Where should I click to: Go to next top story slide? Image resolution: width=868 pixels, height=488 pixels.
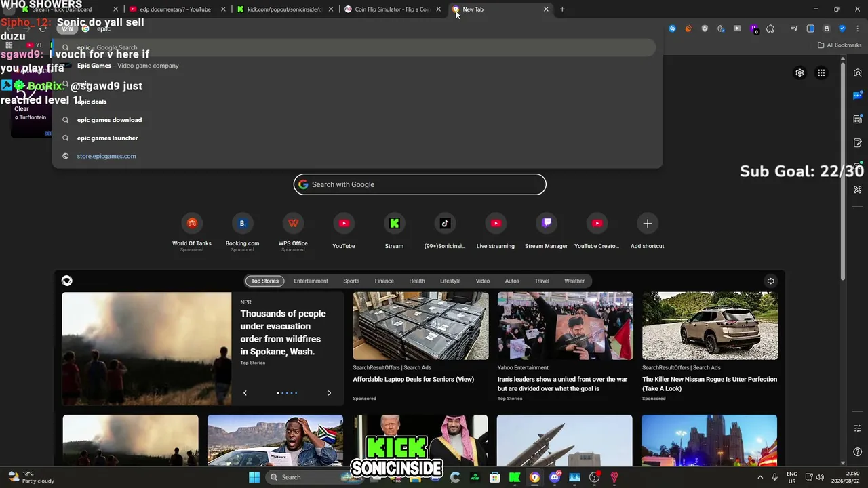[330, 393]
